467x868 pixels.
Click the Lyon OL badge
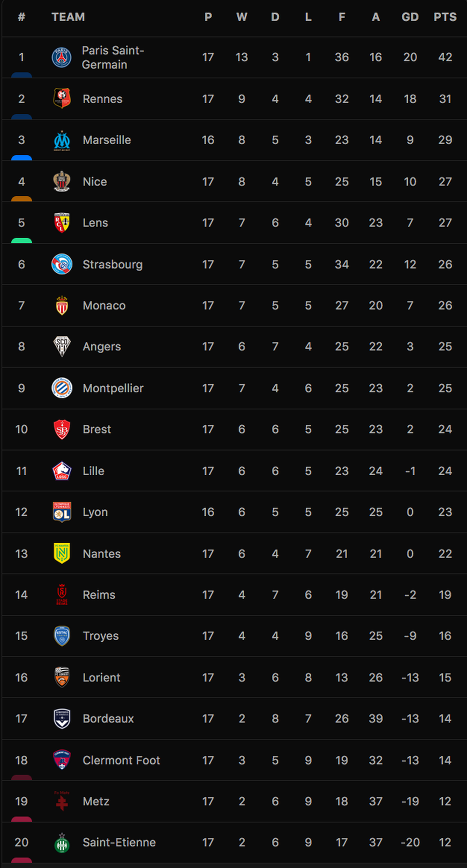click(62, 512)
